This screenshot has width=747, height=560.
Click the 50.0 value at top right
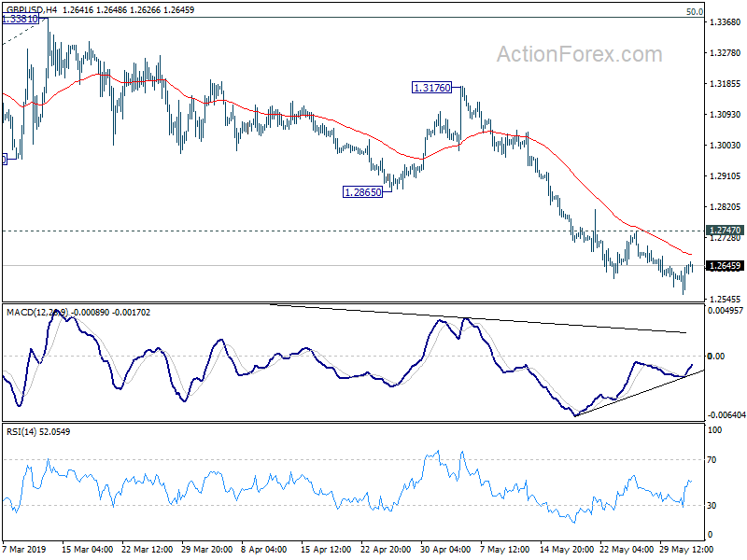695,12
